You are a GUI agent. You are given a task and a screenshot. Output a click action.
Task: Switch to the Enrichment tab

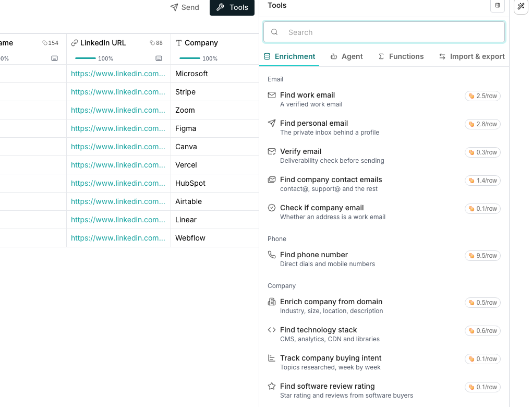click(289, 56)
